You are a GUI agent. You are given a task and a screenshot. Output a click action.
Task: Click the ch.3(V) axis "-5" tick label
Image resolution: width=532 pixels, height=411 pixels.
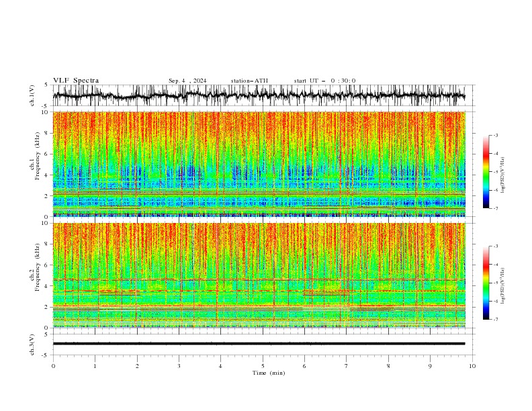45,355
